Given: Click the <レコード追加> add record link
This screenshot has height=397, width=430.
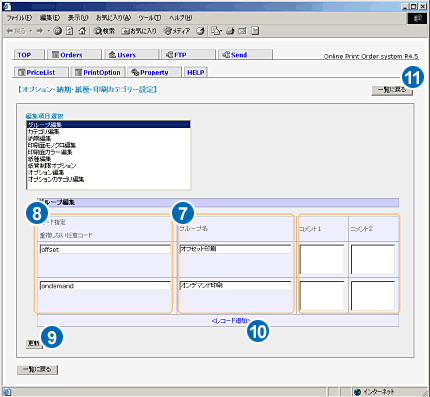Looking at the screenshot, I should [231, 321].
